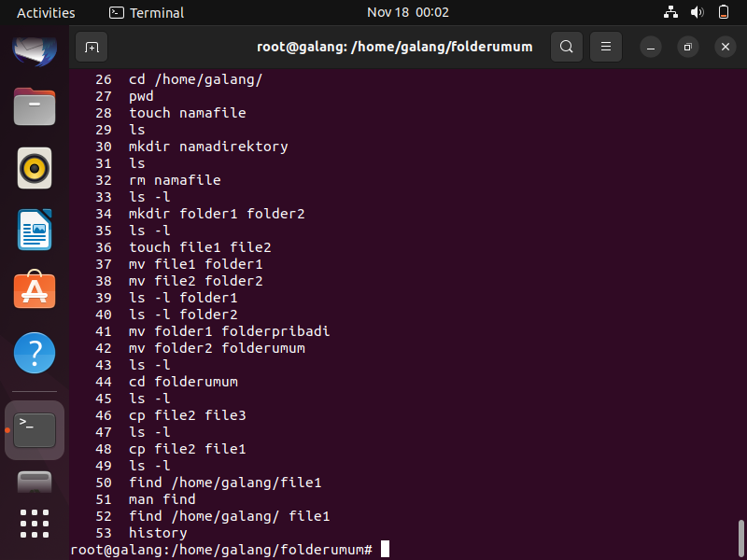Open Rhythmbox music player
Viewport: 747px width, 560px height.
[x=35, y=168]
